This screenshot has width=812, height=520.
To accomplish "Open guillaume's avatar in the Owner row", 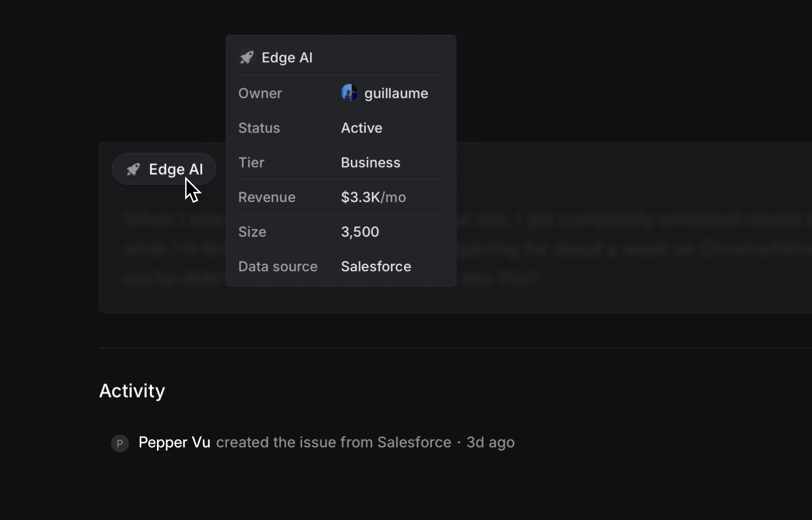I will pos(350,93).
